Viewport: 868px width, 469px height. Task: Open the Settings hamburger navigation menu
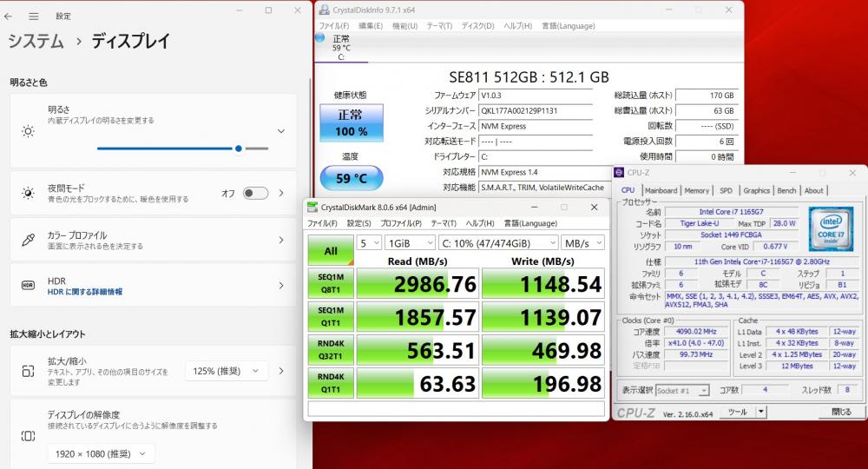34,16
